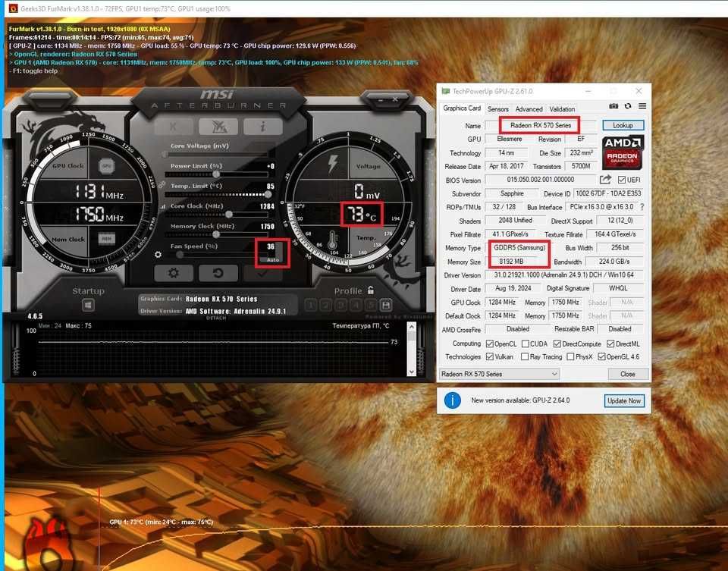This screenshot has height=571, width=728.
Task: Toggle the UEFI checkbox in GPU-Z
Action: click(621, 180)
